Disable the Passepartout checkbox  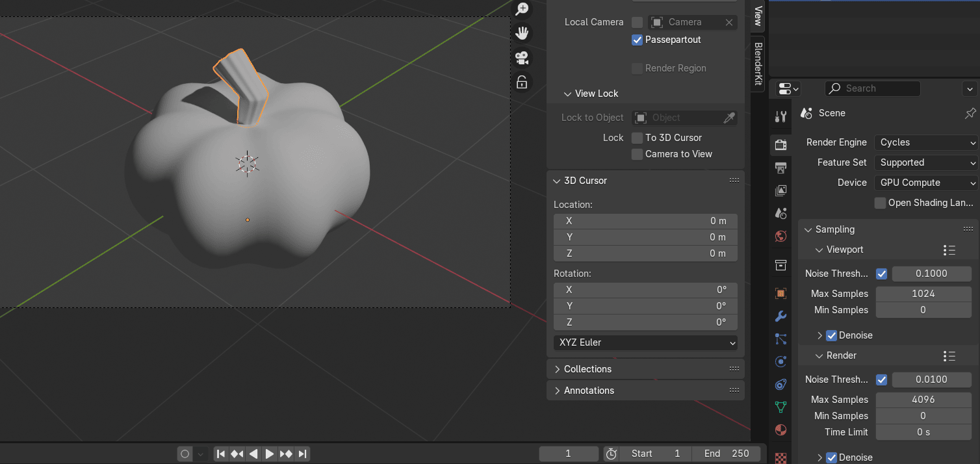637,40
